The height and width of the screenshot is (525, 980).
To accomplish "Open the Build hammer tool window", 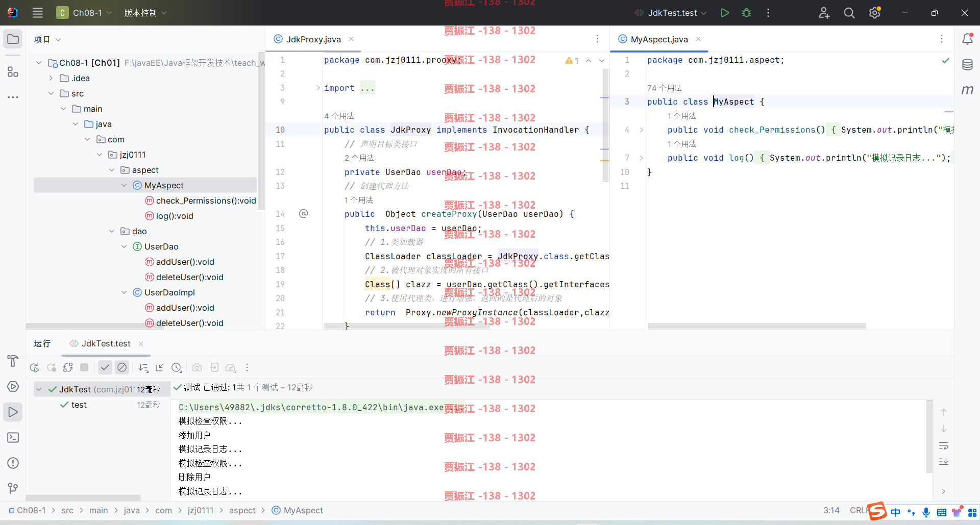I will (x=13, y=361).
